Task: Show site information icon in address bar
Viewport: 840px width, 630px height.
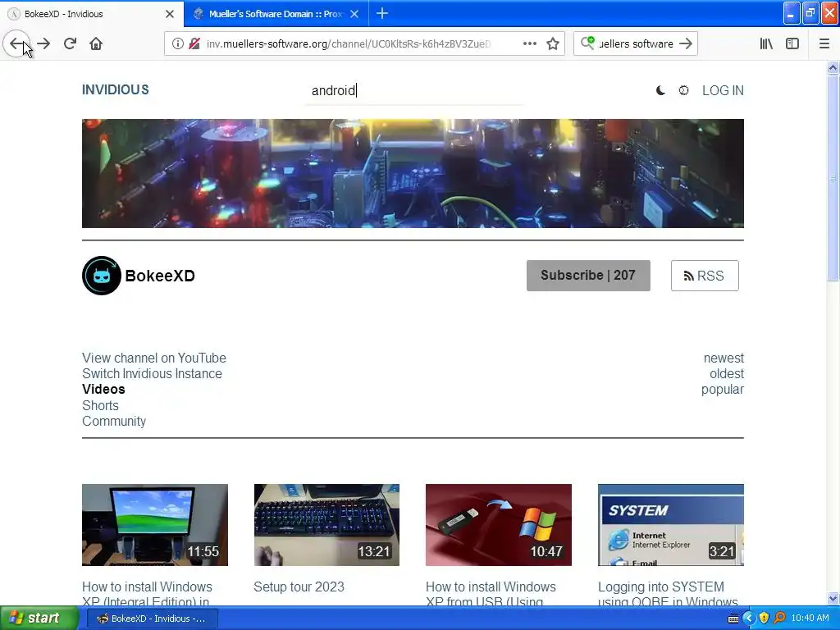Action: pyautogui.click(x=177, y=43)
